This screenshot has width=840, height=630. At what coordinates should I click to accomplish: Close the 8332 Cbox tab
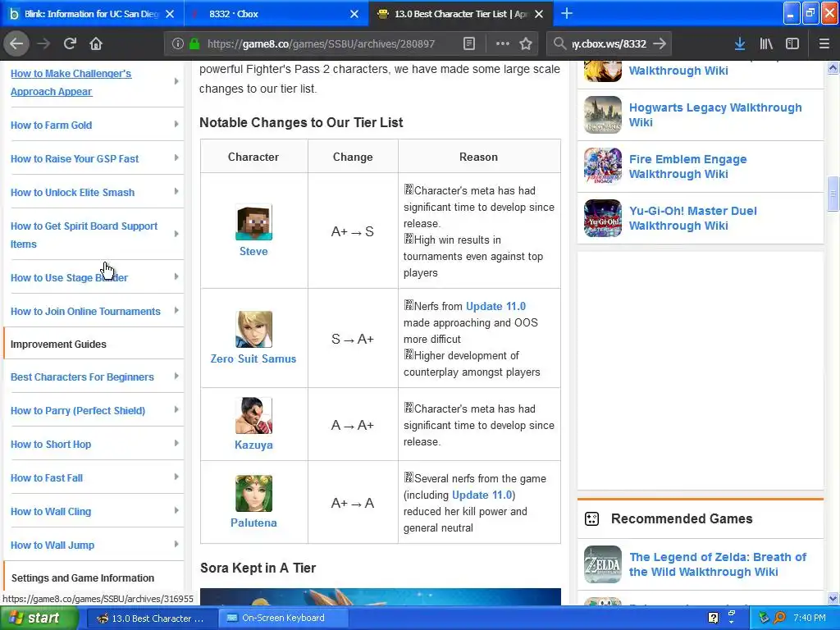[x=354, y=14]
